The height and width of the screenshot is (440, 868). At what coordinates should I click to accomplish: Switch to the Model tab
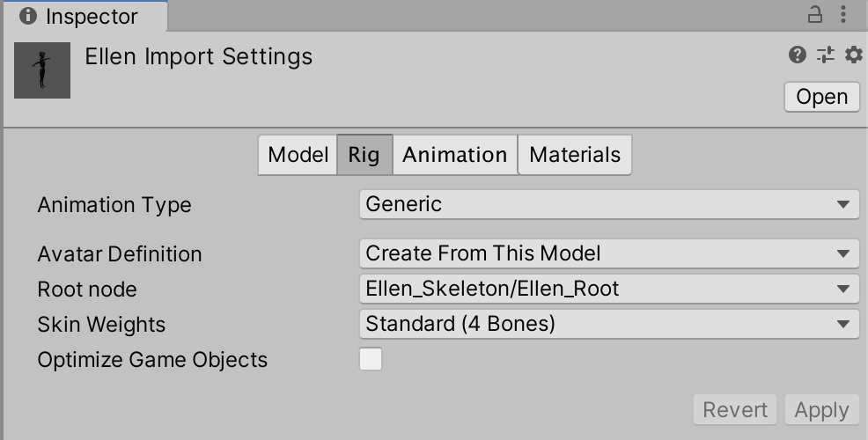(298, 155)
